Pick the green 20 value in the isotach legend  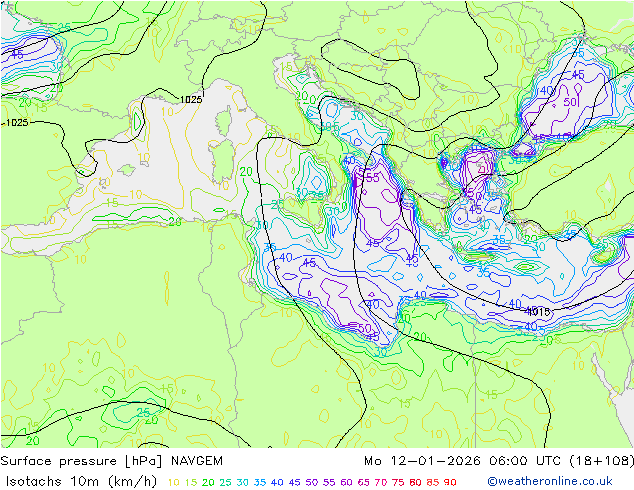point(208,482)
